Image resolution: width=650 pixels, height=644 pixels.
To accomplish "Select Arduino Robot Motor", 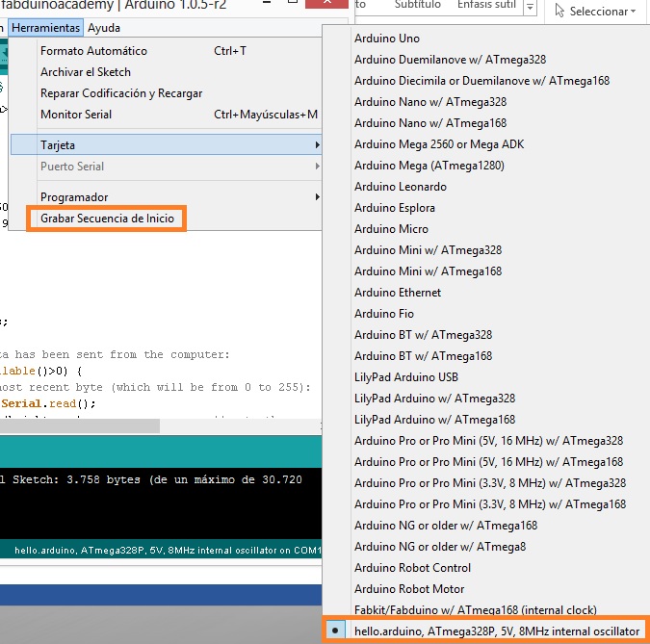I will click(485, 589).
